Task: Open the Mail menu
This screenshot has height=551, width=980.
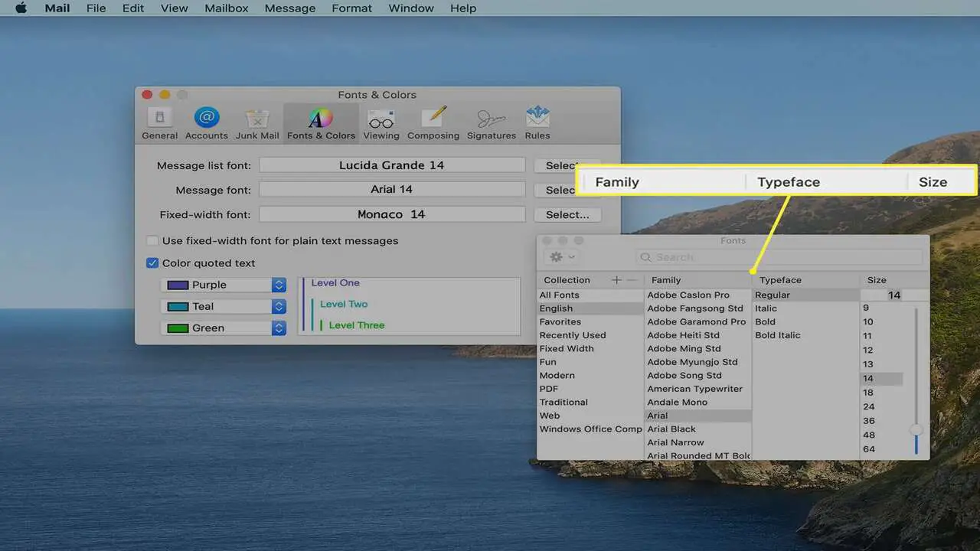Action: [x=57, y=8]
